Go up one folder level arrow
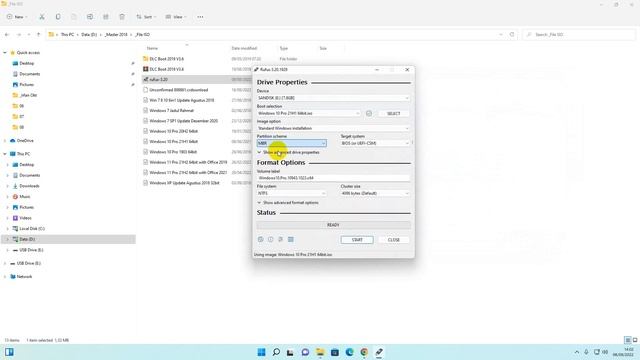 (38, 35)
